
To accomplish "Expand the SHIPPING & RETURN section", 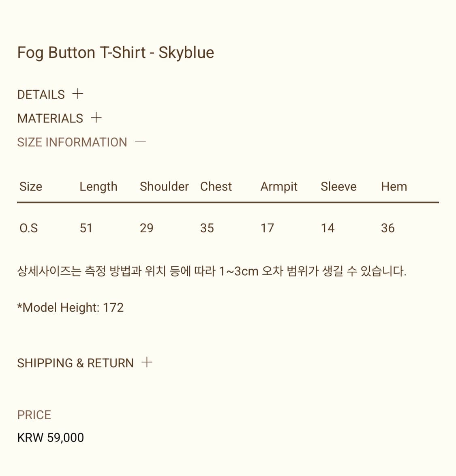I will tap(75, 362).
